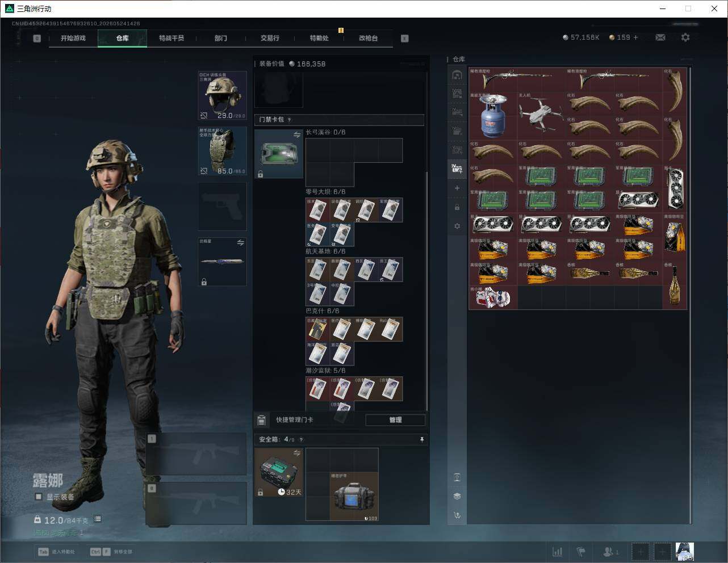Screen dimensions: 728x563
Task: Go to the 交易行 tab
Action: click(270, 38)
